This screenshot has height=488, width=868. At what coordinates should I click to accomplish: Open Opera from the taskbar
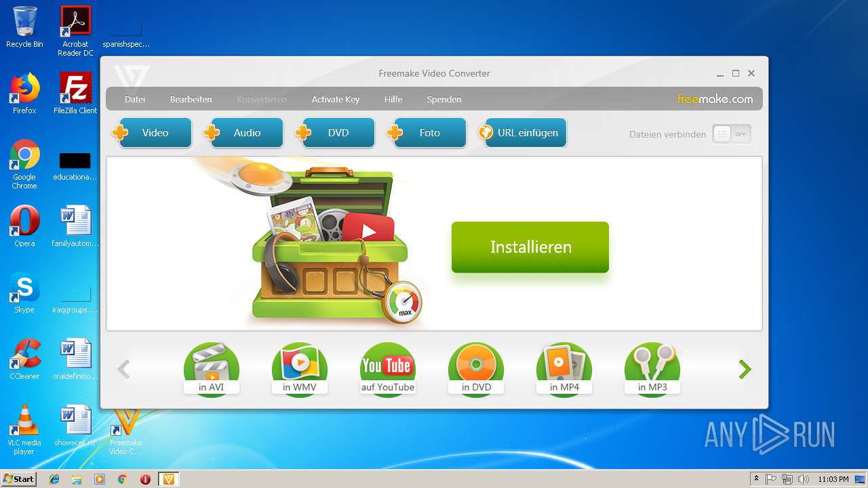coord(145,479)
